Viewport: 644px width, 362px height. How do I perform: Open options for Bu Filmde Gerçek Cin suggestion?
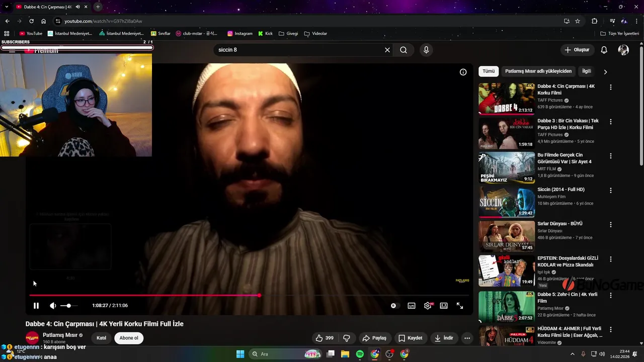pos(611,156)
